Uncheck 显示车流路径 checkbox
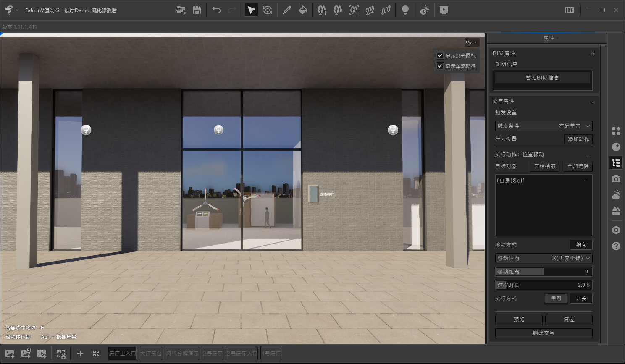This screenshot has height=364, width=625. (440, 66)
